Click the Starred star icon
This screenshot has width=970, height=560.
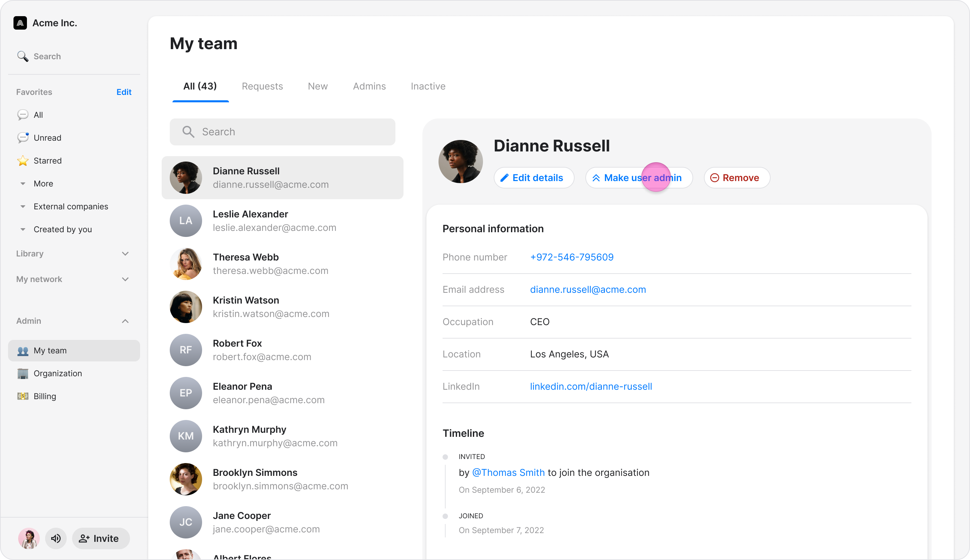(23, 161)
